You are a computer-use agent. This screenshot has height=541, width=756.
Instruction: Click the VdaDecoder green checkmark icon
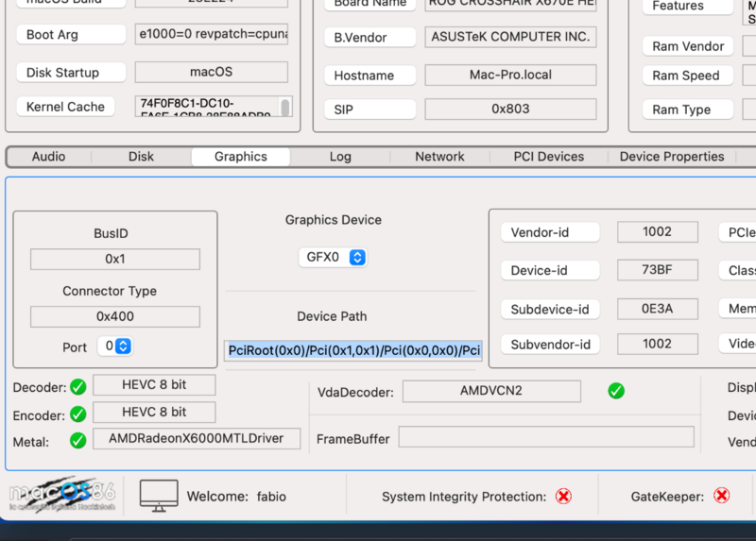tap(616, 391)
